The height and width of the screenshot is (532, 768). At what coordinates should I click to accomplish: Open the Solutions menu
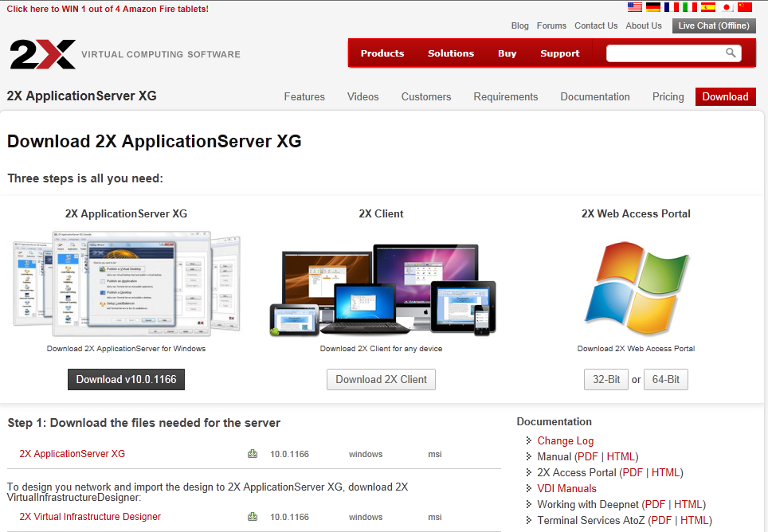tap(451, 53)
